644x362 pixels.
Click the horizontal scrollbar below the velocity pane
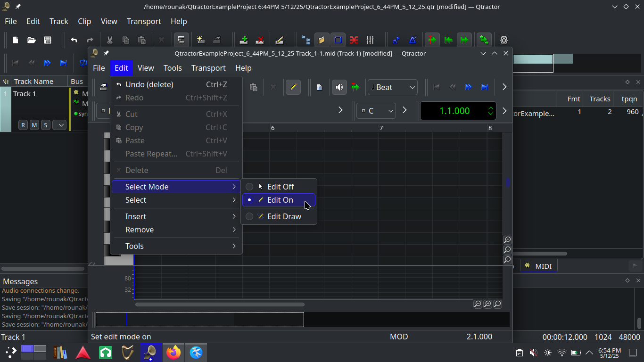pos(220,304)
